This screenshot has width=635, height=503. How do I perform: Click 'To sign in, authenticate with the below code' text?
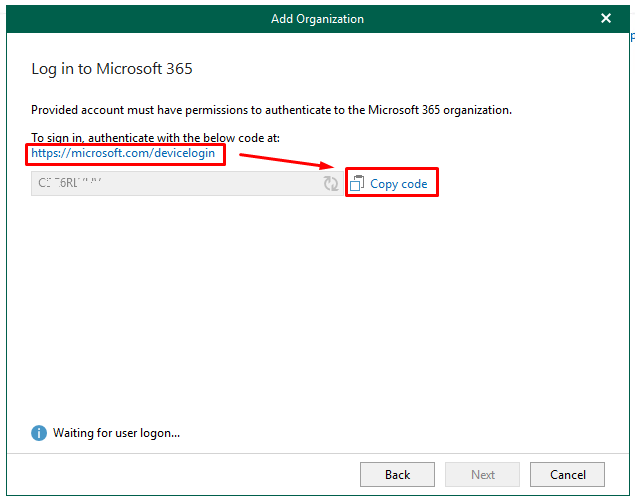(x=156, y=138)
